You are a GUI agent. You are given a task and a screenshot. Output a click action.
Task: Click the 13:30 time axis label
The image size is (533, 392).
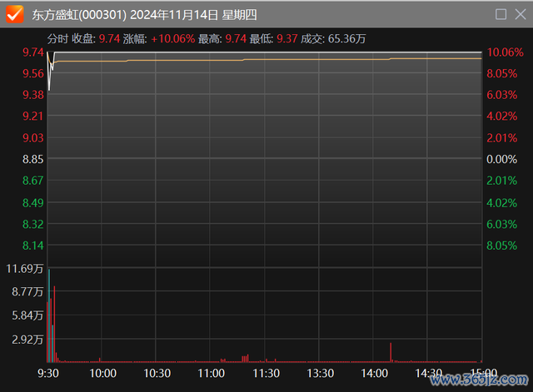320,374
